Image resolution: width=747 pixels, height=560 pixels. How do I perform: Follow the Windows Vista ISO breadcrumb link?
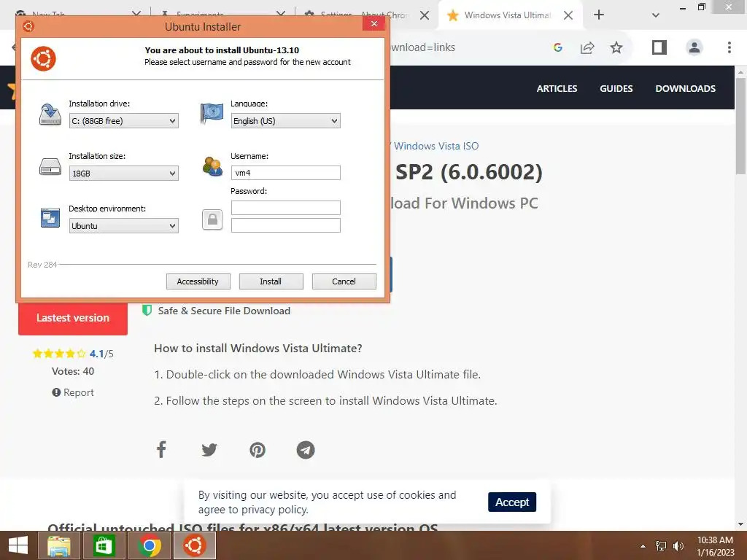[436, 146]
